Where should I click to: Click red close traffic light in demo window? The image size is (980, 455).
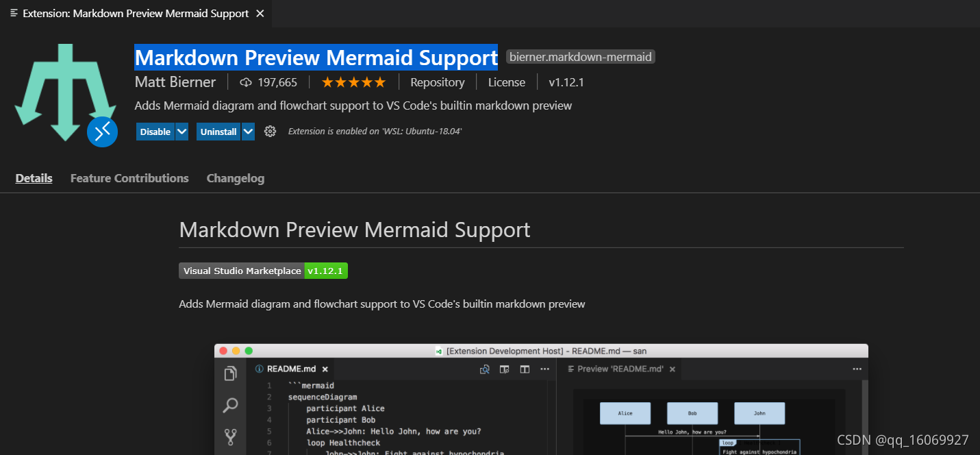223,350
